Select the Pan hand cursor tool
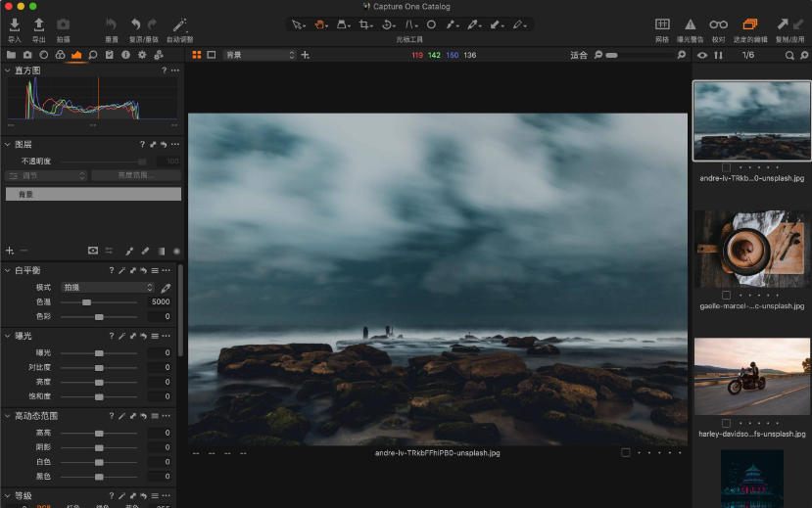This screenshot has height=508, width=812. (319, 24)
